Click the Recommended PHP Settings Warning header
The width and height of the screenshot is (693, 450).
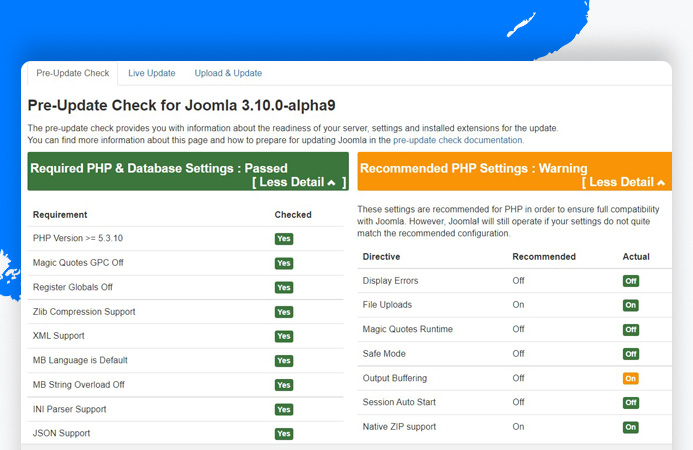click(x=514, y=172)
